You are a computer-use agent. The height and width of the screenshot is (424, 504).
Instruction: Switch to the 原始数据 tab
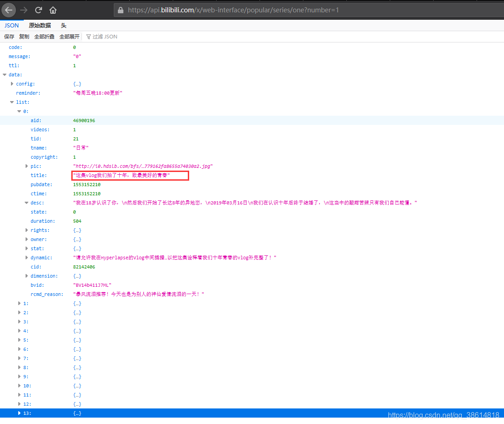(x=40, y=26)
